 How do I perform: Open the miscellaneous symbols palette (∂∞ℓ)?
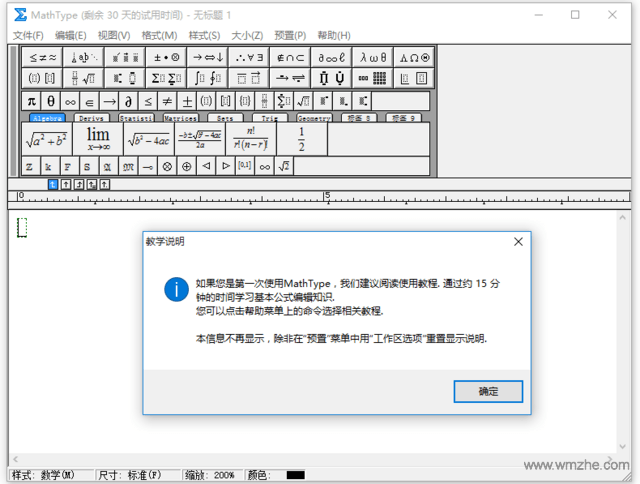coord(331,58)
